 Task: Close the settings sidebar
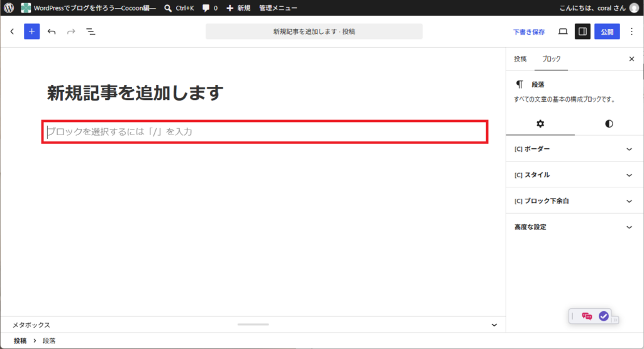point(631,59)
